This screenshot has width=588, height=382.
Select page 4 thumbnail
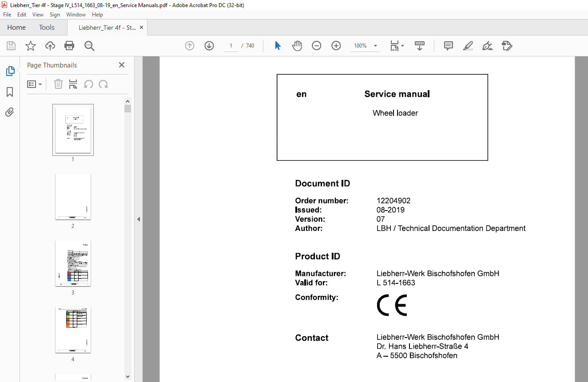pyautogui.click(x=73, y=330)
